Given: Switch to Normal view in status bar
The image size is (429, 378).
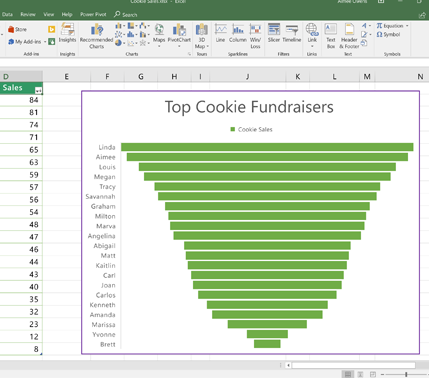Looking at the screenshot, I should click(348, 374).
